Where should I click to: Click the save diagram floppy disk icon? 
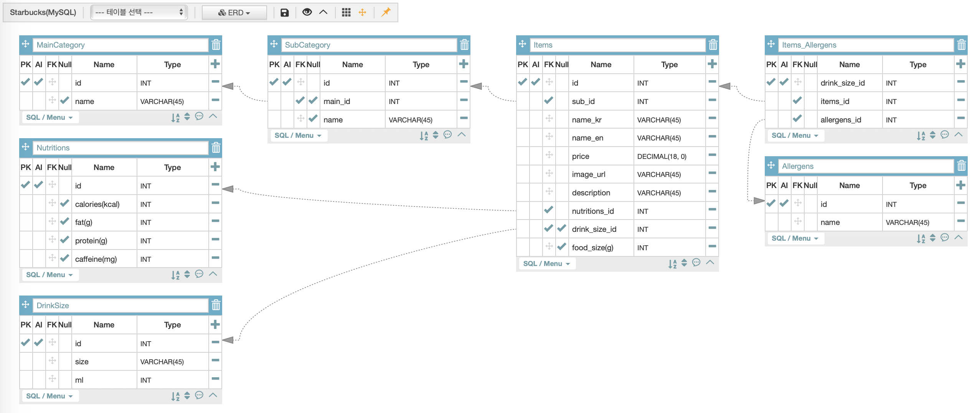tap(284, 12)
